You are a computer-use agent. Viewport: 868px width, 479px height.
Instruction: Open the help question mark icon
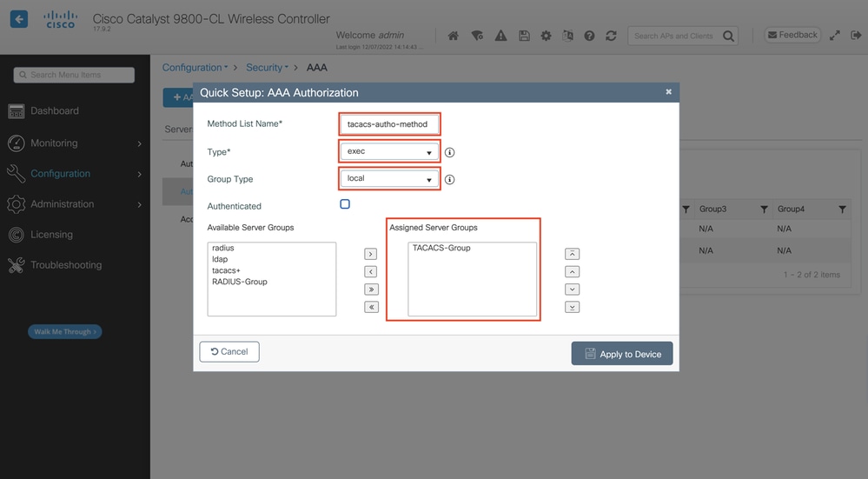[x=589, y=36]
